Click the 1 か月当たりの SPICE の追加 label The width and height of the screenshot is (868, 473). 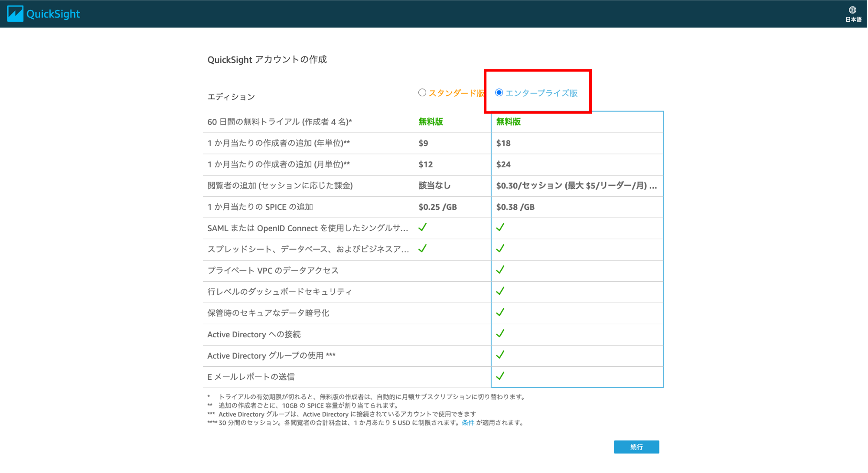(x=260, y=207)
